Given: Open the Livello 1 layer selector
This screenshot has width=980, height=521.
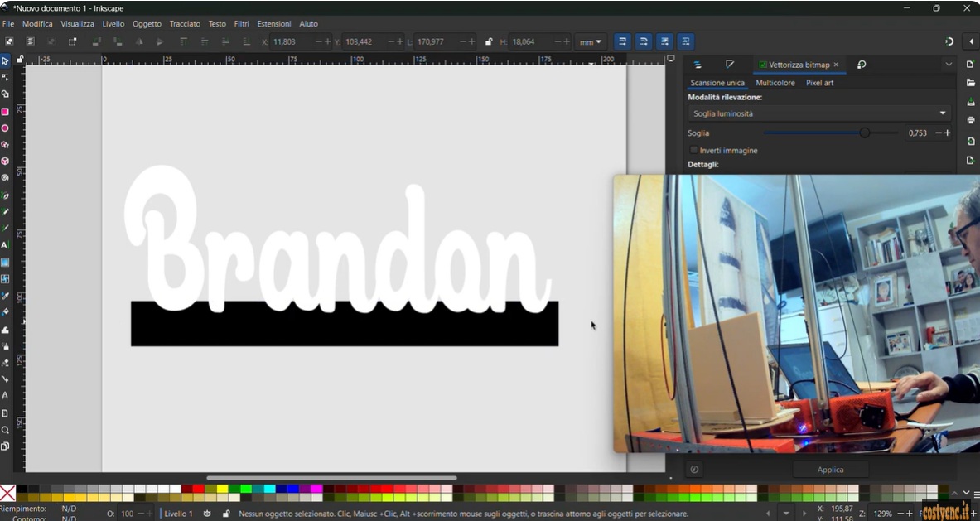Looking at the screenshot, I should [x=178, y=514].
